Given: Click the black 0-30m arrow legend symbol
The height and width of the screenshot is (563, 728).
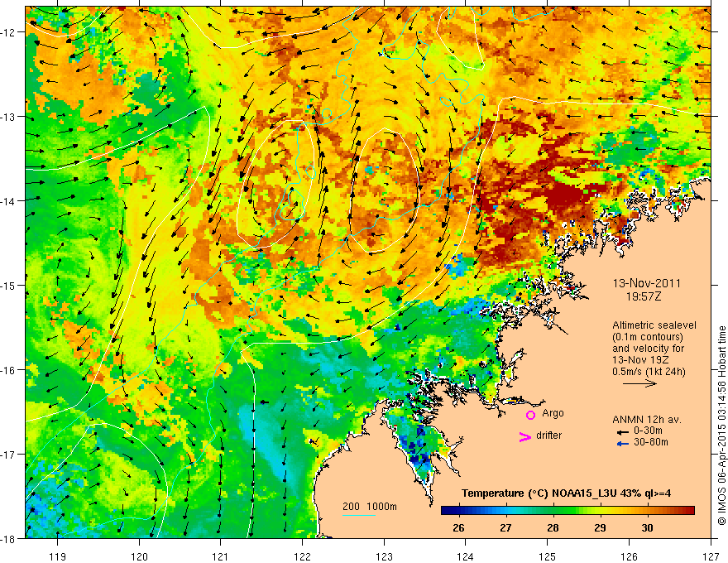Looking at the screenshot, I should pos(623,432).
